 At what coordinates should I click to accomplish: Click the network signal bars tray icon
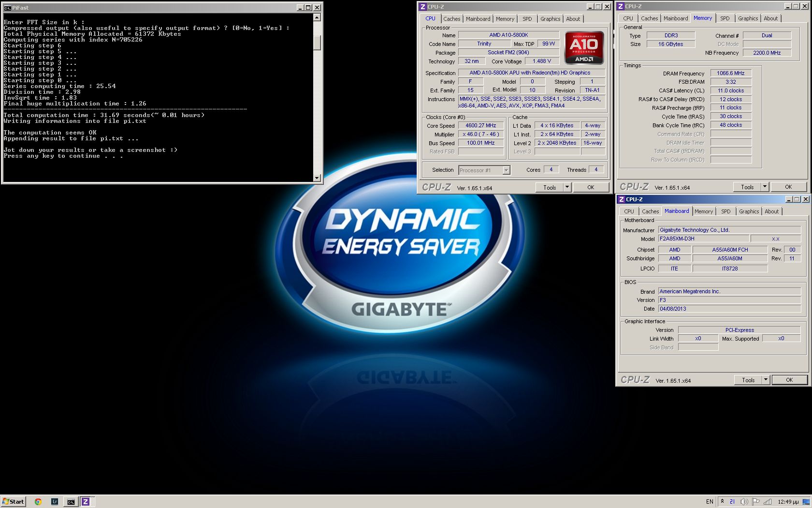click(768, 502)
